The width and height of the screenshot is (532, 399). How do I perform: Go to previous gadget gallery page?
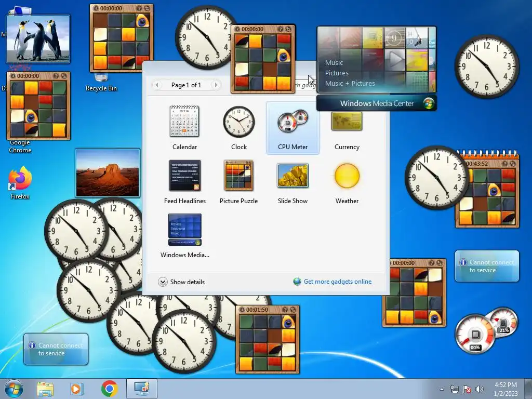tap(157, 85)
